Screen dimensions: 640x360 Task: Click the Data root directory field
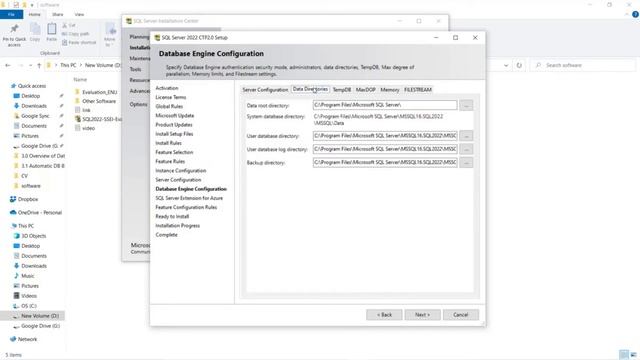(385, 105)
